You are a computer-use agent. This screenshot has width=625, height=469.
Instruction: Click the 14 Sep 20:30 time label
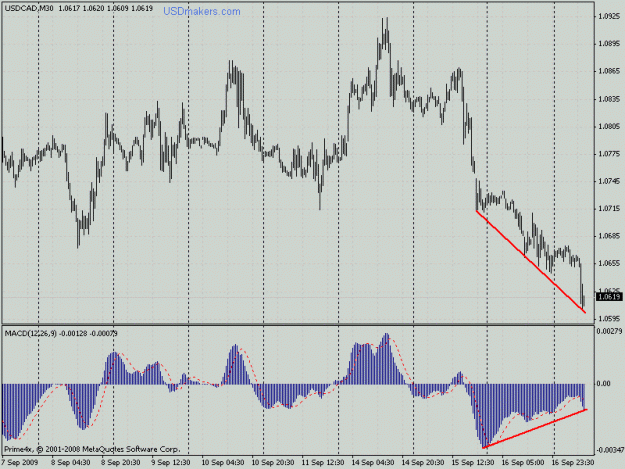pos(423,462)
